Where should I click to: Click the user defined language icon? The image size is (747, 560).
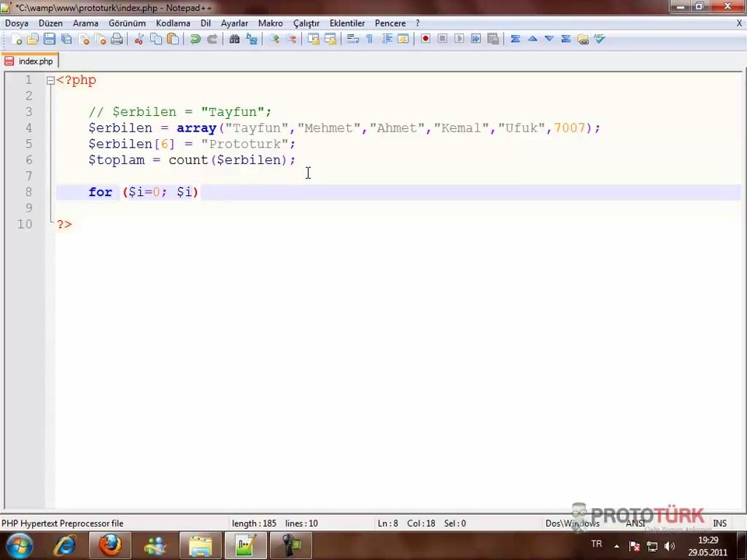tap(403, 39)
